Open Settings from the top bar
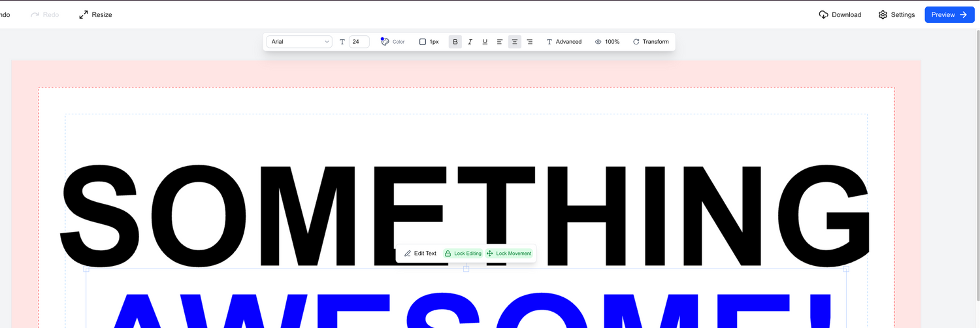 (x=896, y=14)
